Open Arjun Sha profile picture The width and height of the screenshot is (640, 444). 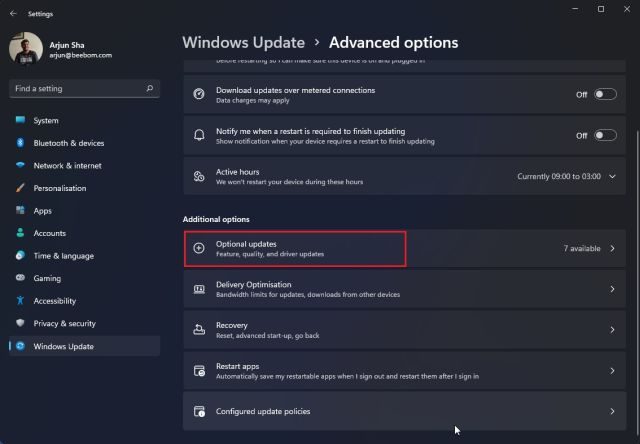(26, 48)
